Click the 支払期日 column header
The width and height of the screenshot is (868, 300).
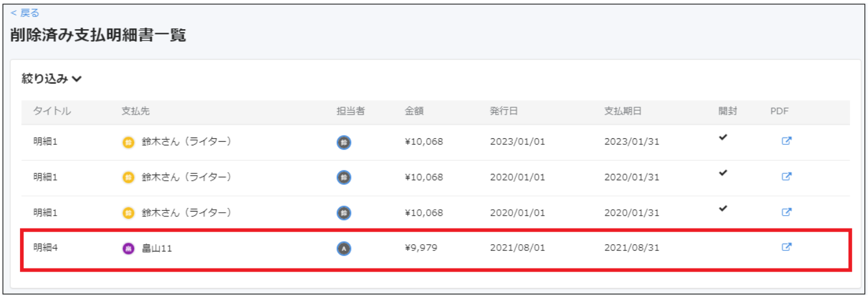pos(623,112)
